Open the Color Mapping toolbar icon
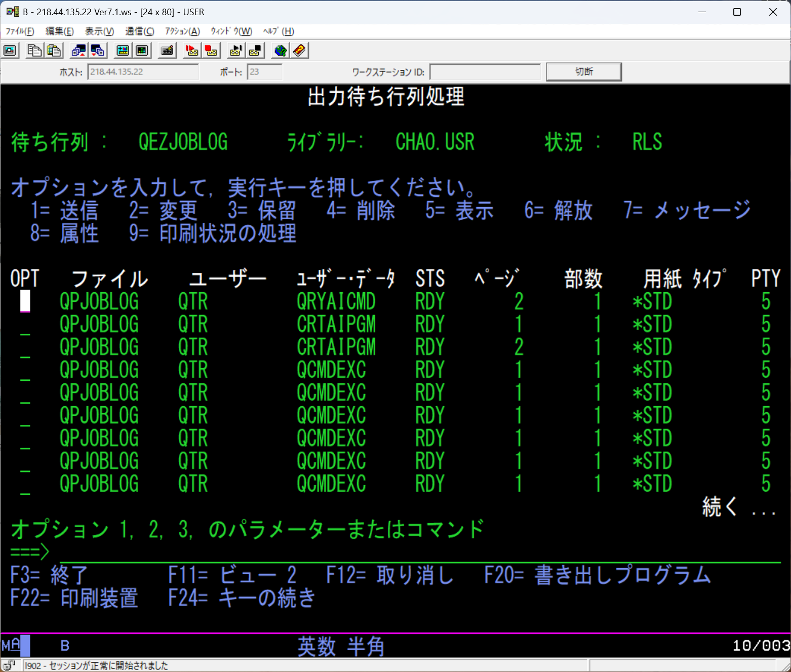791x672 pixels. (142, 50)
